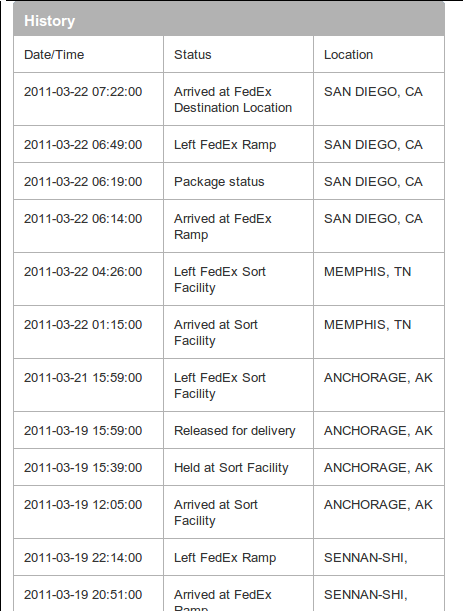Select the Package status entry
Image resolution: width=463 pixels, height=611 pixels.
point(219,182)
